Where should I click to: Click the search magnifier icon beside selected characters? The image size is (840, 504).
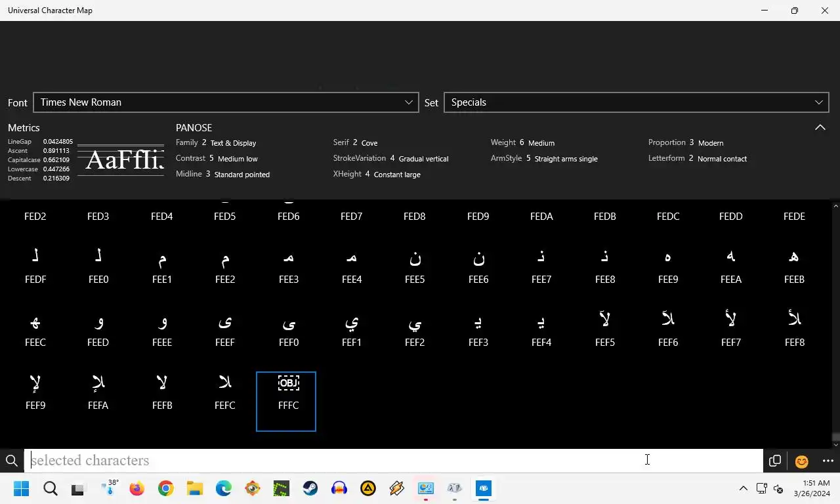11,461
